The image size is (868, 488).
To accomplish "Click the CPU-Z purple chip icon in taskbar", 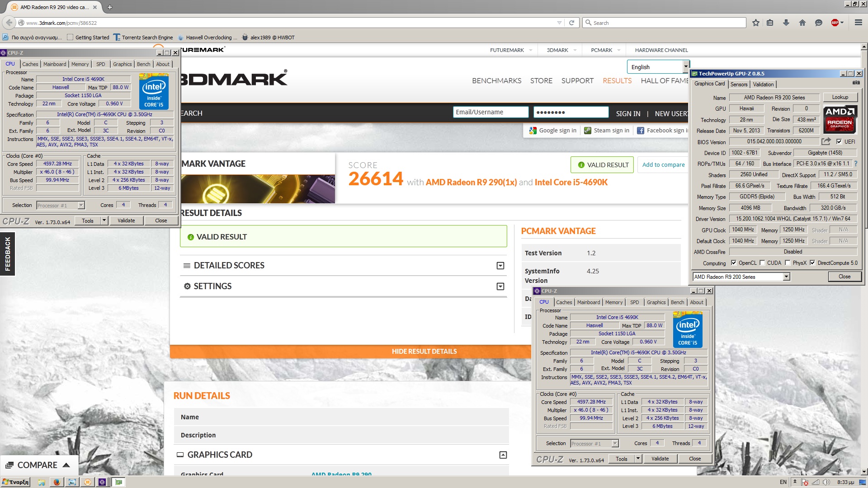I will tap(102, 482).
